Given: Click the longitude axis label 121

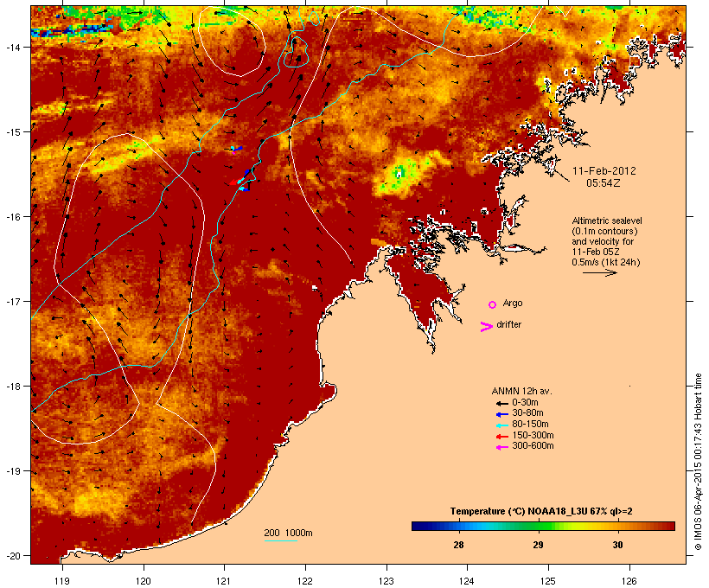Looking at the screenshot, I should [224, 581].
